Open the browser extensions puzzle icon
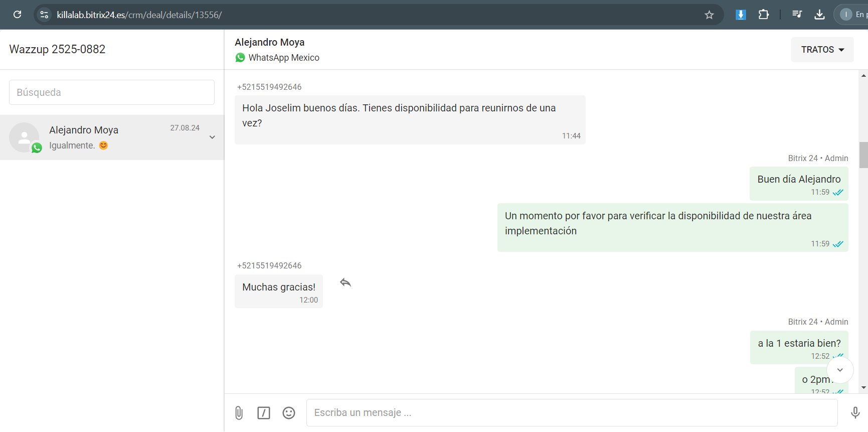The image size is (868, 432). click(764, 15)
